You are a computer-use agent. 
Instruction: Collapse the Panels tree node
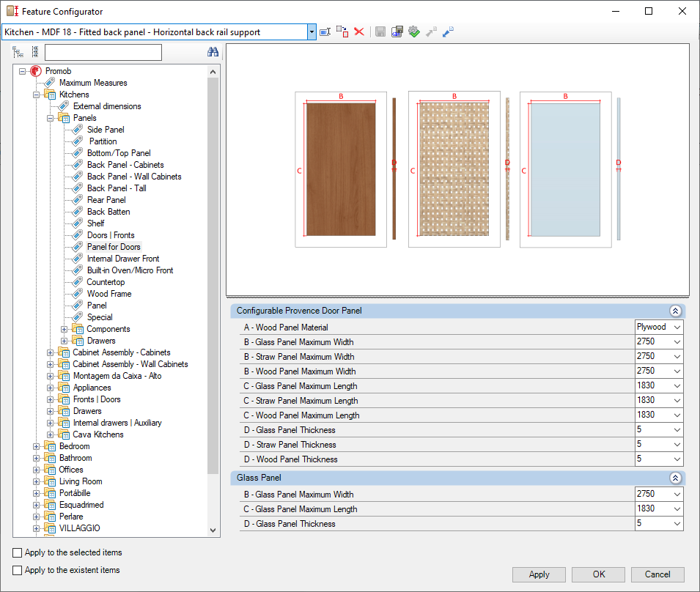pyautogui.click(x=50, y=118)
